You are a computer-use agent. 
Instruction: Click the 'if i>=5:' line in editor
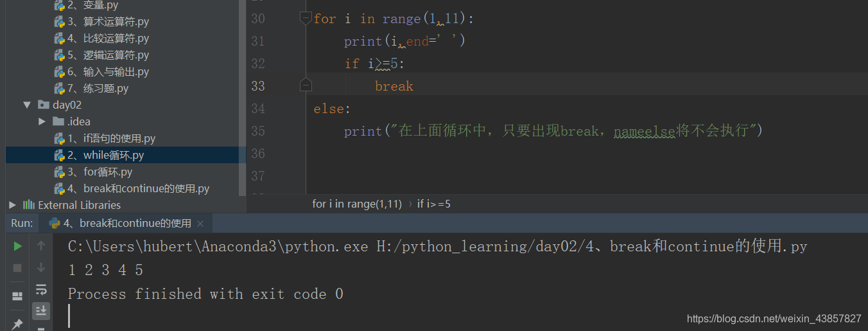375,64
